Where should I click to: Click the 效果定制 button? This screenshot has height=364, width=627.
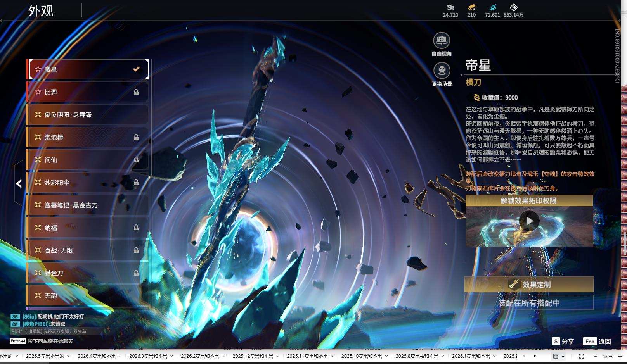[529, 284]
